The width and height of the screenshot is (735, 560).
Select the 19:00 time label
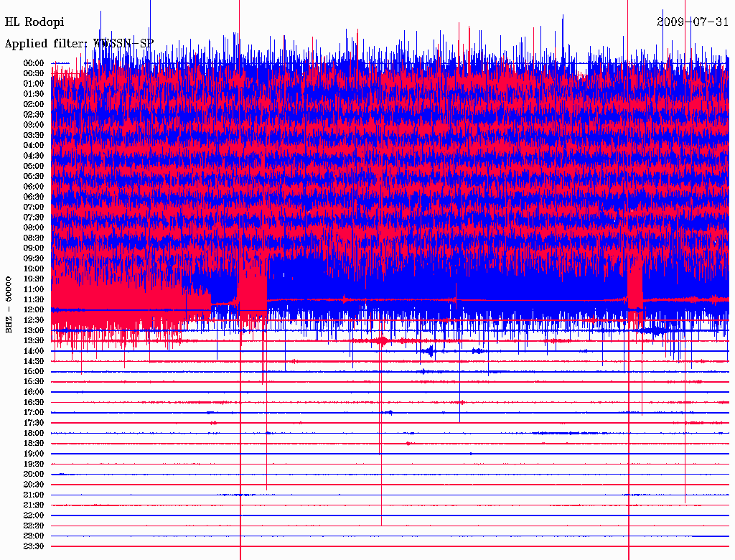point(34,454)
